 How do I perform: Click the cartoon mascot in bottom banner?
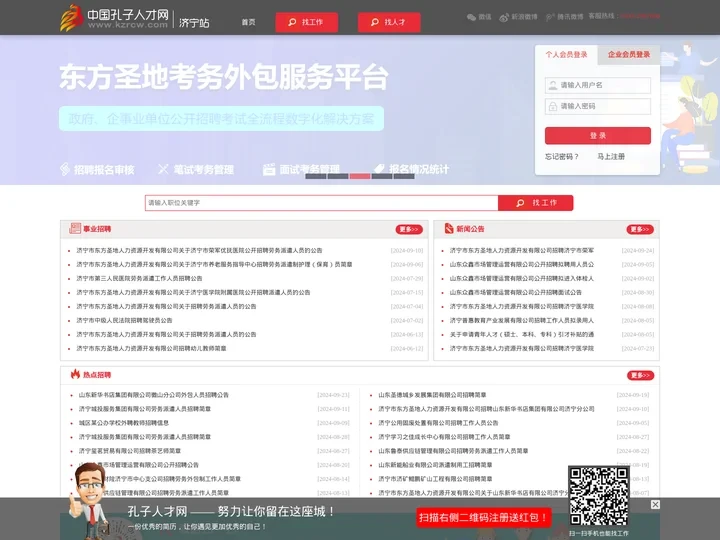tap(89, 501)
